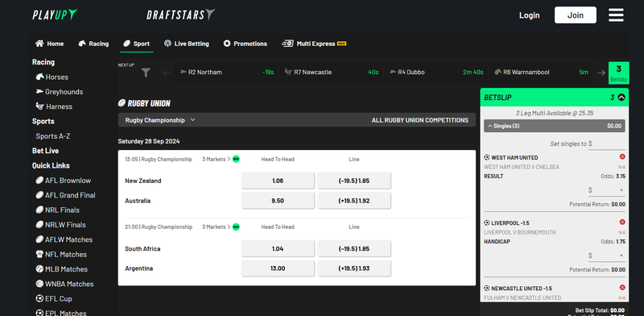The height and width of the screenshot is (316, 644).
Task: Click the Liverpool -1.5 stake field
Action: pyautogui.click(x=606, y=256)
